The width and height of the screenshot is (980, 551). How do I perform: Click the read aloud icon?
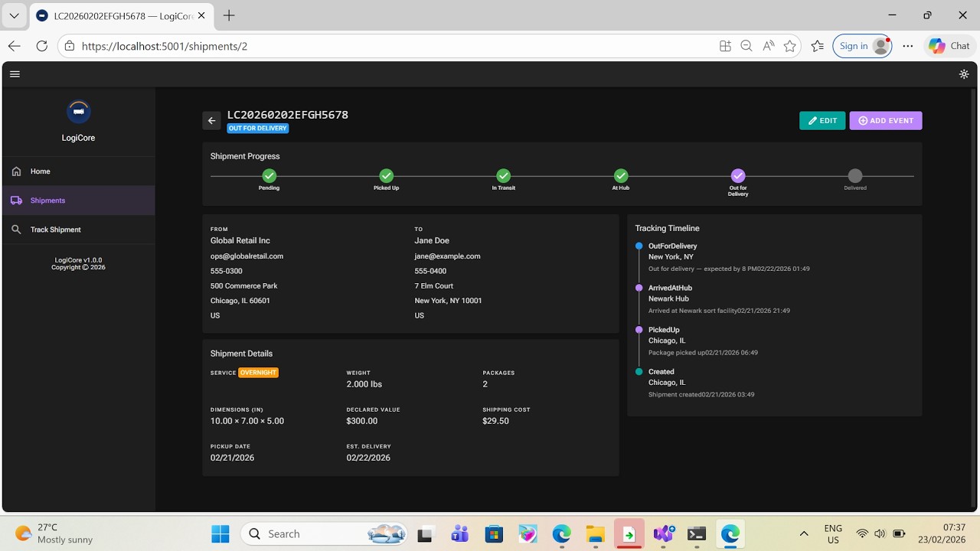[x=768, y=46]
